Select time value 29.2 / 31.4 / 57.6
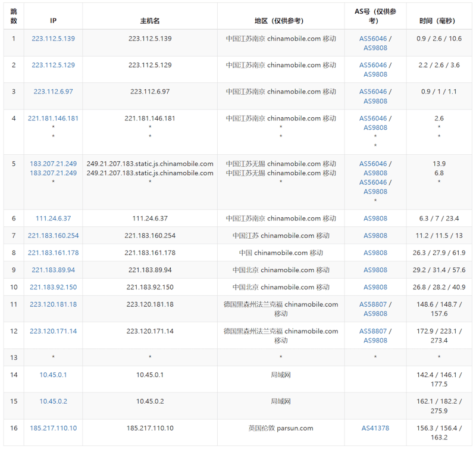476x449 pixels. point(439,270)
